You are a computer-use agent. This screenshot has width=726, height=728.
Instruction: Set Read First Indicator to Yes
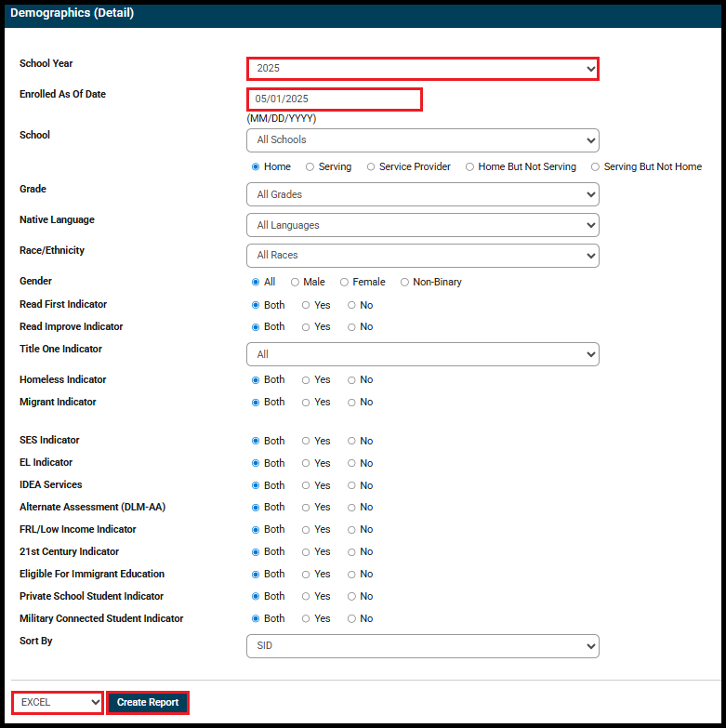pyautogui.click(x=307, y=305)
